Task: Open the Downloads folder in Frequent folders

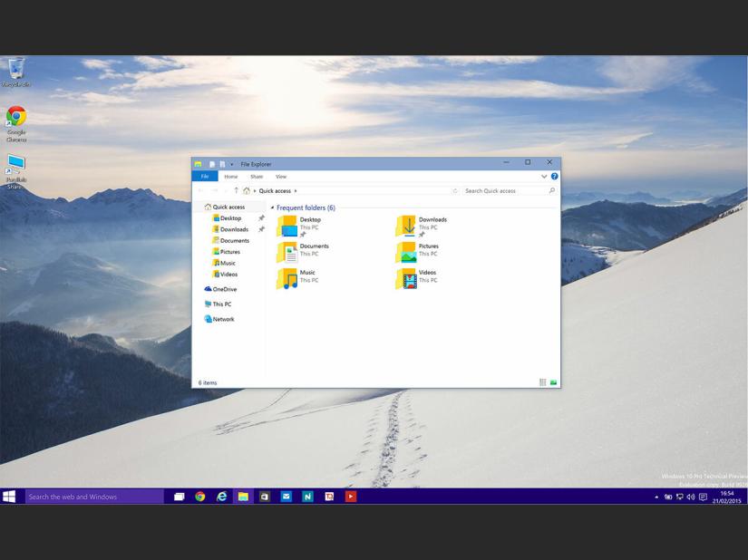Action: [x=409, y=226]
